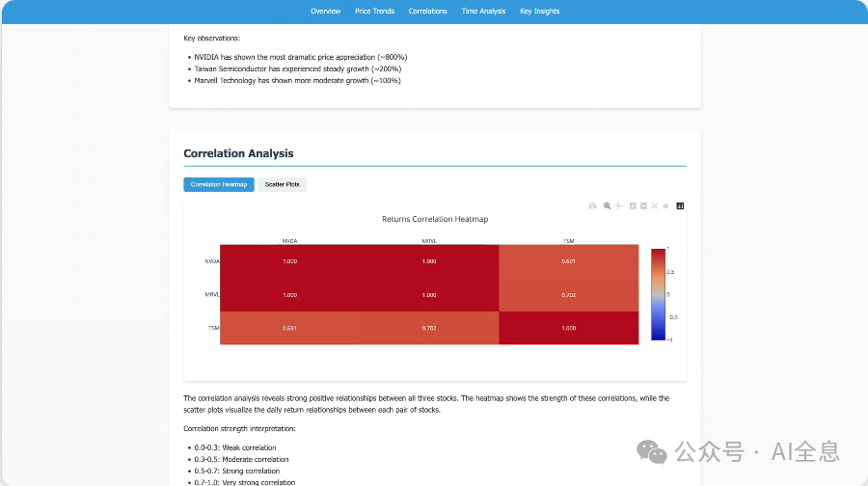This screenshot has height=486, width=868.
Task: Click the 'Key observations:' text
Action: [212, 39]
